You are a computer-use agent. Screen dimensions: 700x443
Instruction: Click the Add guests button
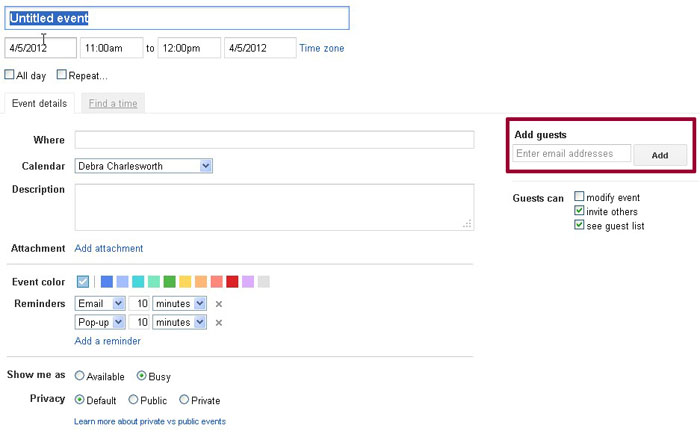pos(660,155)
